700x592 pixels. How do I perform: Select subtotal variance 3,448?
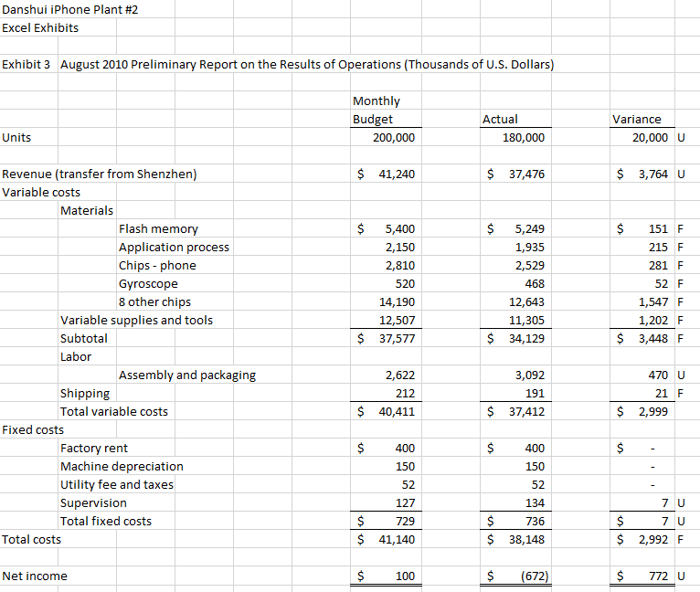[653, 339]
